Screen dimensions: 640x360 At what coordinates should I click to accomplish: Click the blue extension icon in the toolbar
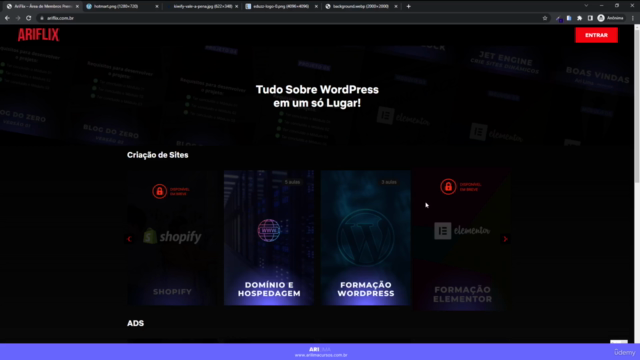tap(569, 18)
